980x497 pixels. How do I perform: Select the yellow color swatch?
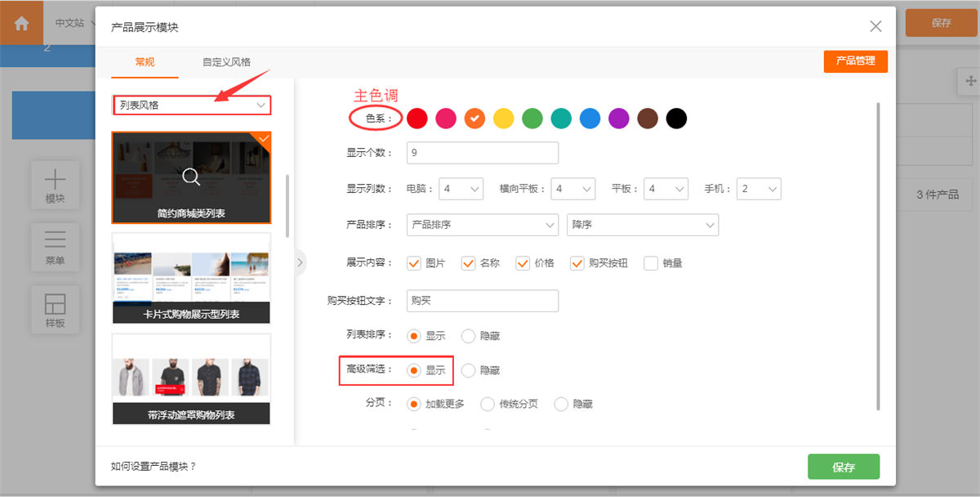click(x=504, y=119)
